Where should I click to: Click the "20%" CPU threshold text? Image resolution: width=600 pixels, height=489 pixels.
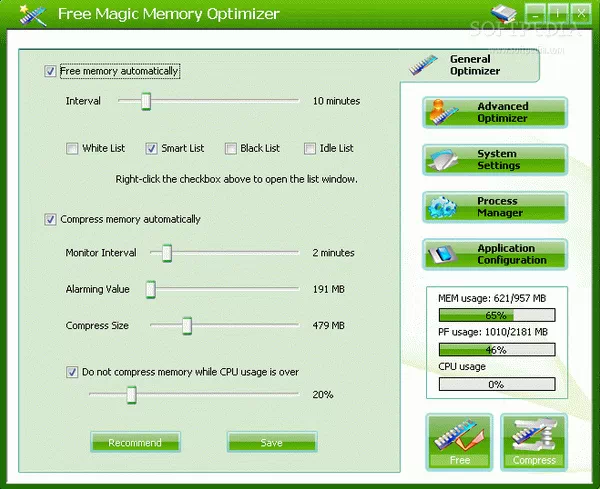pos(323,395)
